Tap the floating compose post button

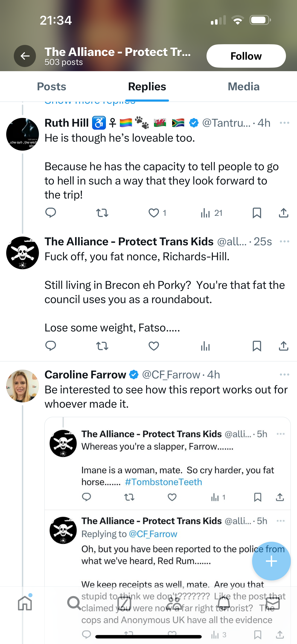point(271,561)
